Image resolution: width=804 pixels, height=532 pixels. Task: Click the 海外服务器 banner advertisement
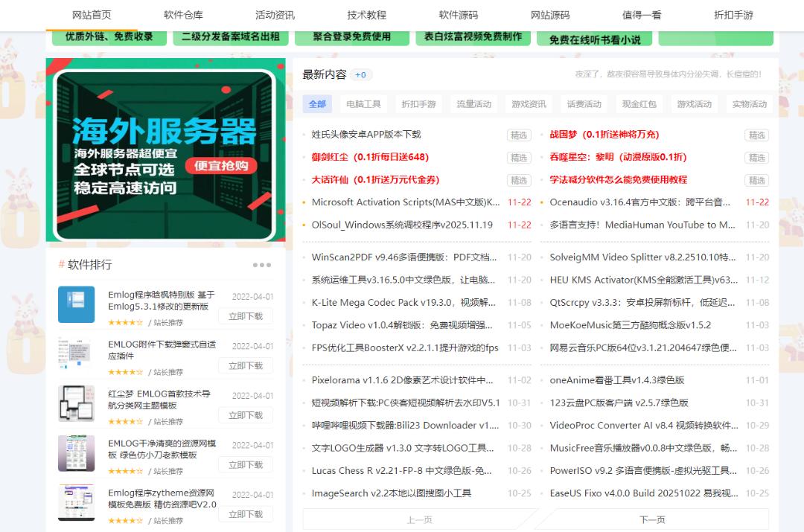[x=165, y=150]
